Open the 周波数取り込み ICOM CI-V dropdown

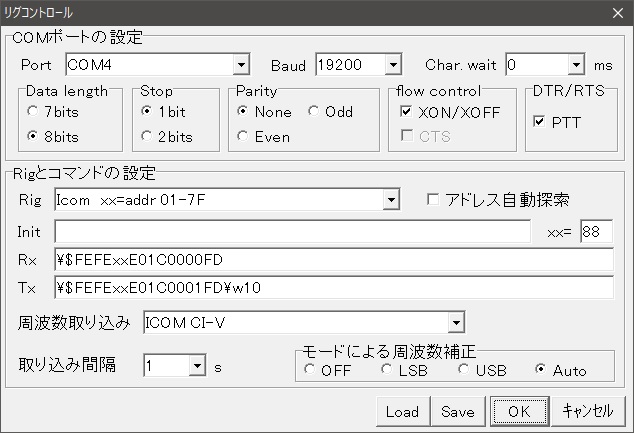point(456,322)
